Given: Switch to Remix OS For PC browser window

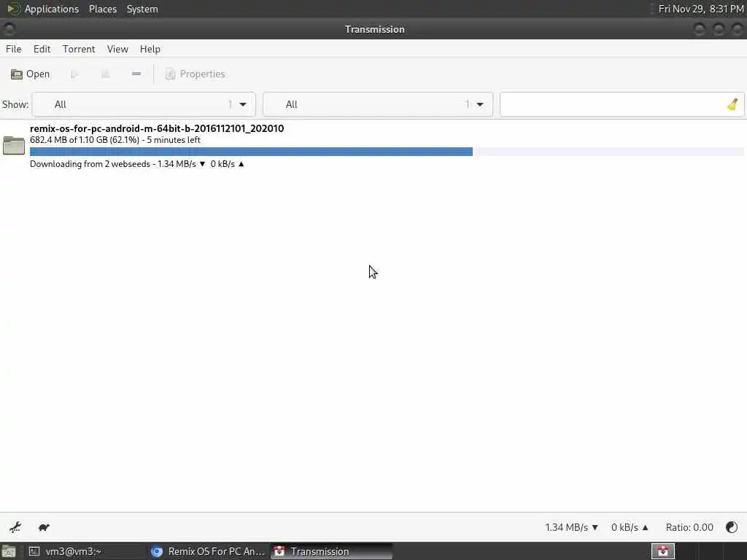Looking at the screenshot, I should [x=208, y=551].
